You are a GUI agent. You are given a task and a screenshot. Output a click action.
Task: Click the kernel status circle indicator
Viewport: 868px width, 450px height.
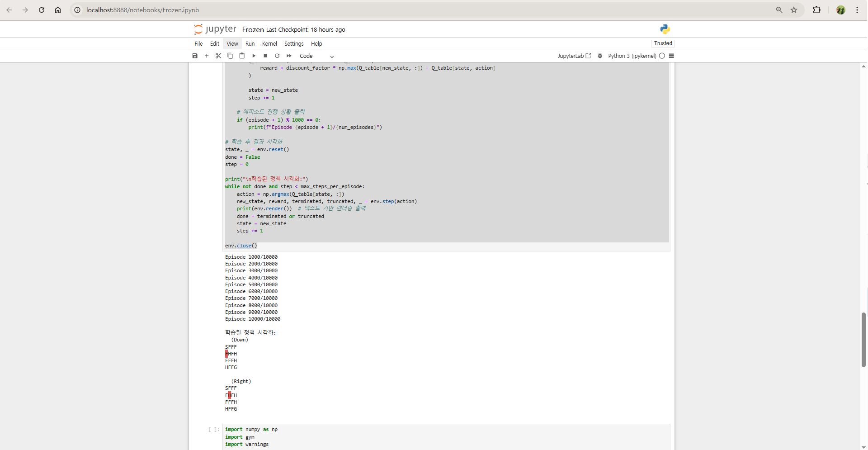(x=662, y=56)
